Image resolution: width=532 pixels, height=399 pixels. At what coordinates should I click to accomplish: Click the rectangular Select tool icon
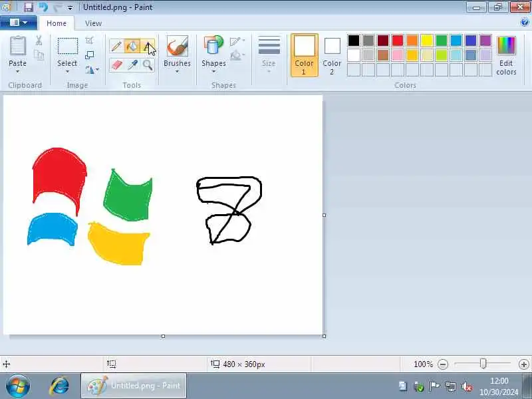point(68,46)
